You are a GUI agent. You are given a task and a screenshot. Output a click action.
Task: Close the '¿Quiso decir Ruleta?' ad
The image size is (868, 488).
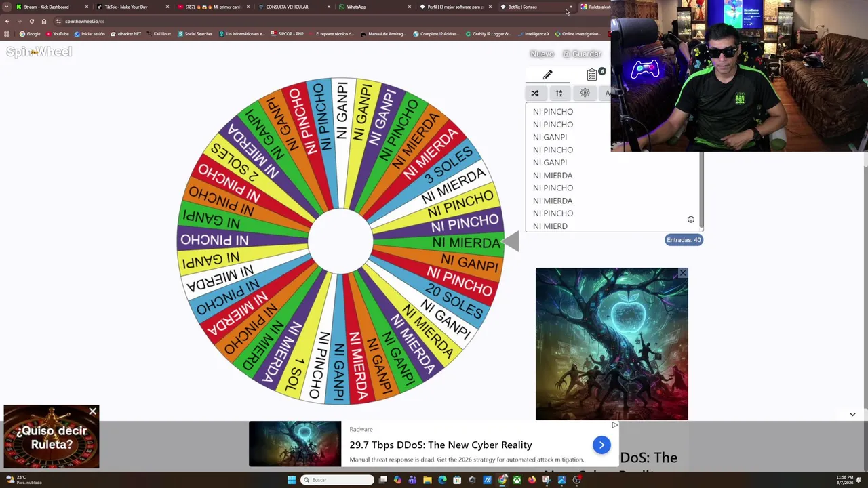coord(93,411)
